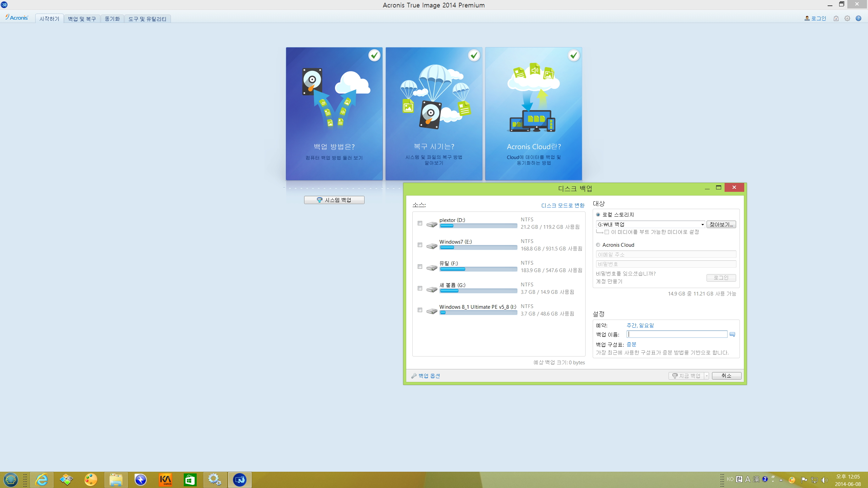Open Windows Store from the taskbar
868x488 pixels.
(x=190, y=480)
